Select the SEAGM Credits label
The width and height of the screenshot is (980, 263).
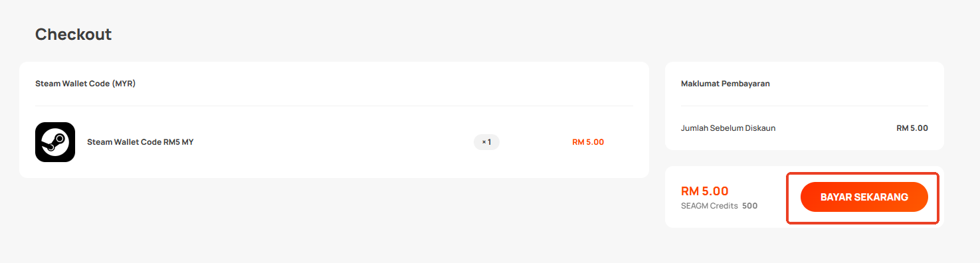point(710,206)
